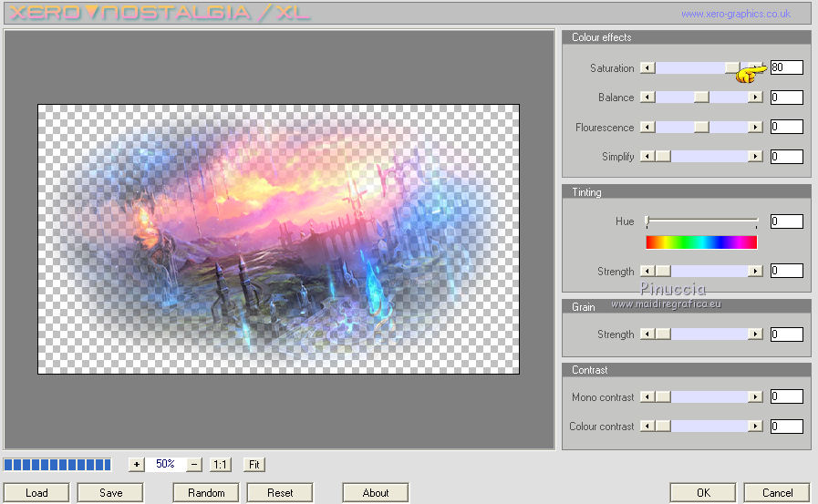Click the right arrow of the Balance slider
This screenshot has height=504, width=818.
coord(755,97)
